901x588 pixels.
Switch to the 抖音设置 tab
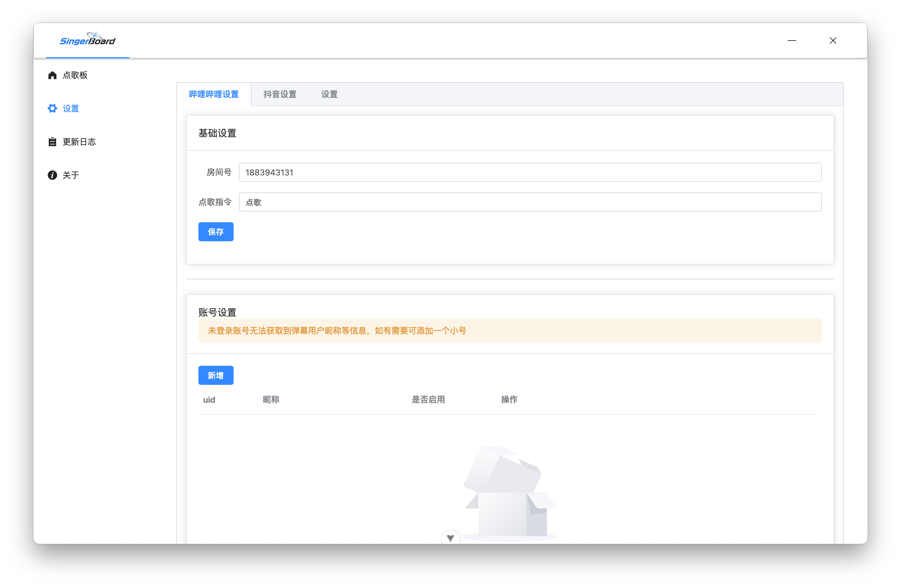[x=280, y=94]
